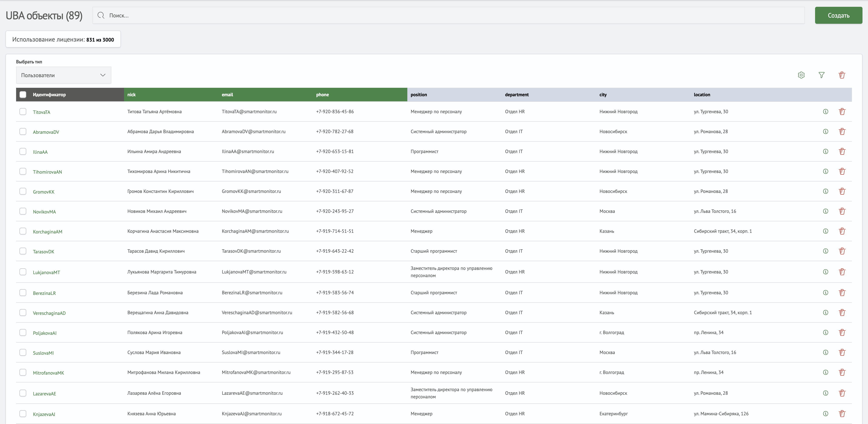The width and height of the screenshot is (868, 424).
Task: Sort by the nick column header
Action: 131,95
